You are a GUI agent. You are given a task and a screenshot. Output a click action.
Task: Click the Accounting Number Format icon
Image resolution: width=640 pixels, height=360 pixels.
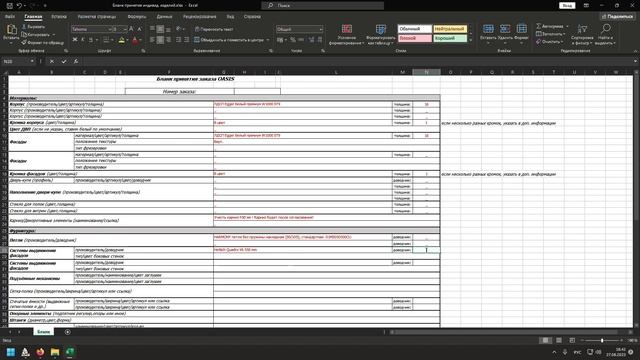pos(280,40)
